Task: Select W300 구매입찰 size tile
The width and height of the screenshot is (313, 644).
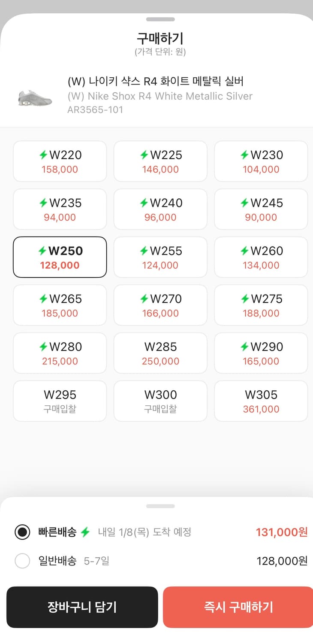Action: coord(160,401)
